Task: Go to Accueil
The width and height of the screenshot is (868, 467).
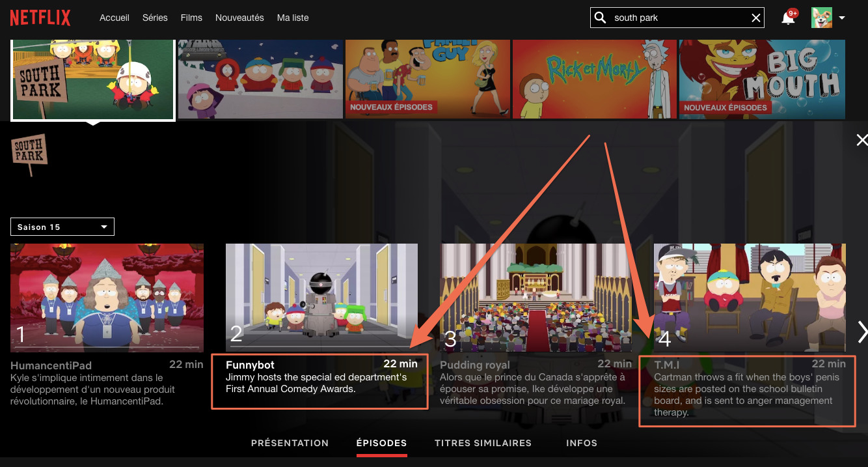Action: [x=115, y=18]
